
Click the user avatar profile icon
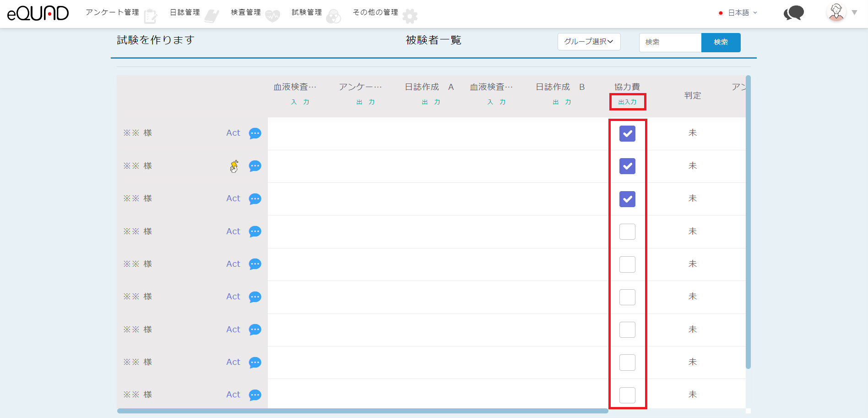point(836,12)
